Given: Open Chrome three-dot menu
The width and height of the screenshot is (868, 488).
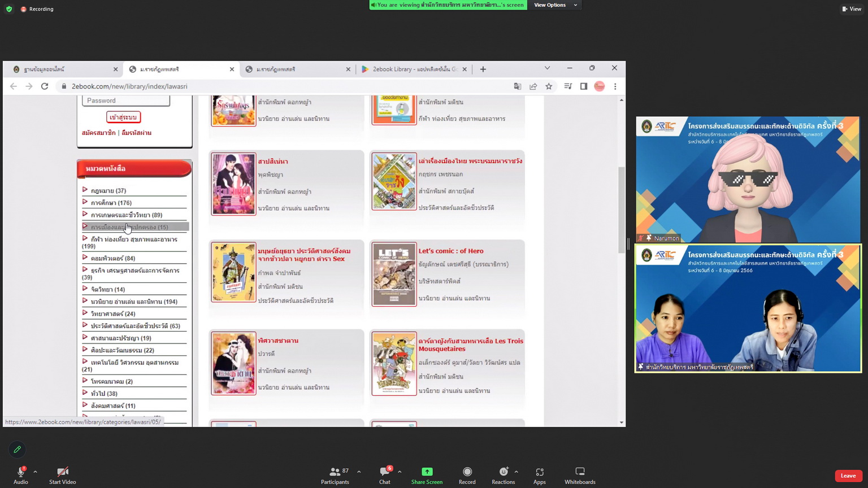Looking at the screenshot, I should pos(615,86).
